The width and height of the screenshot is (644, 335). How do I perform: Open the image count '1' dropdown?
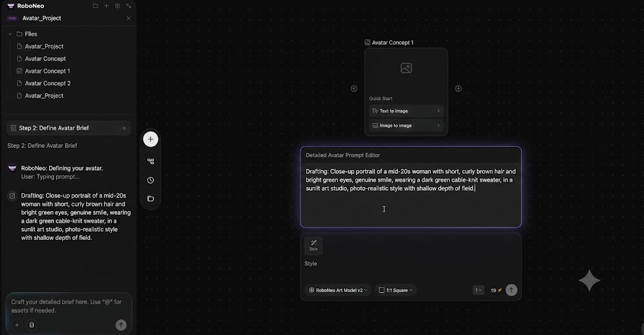pos(479,290)
